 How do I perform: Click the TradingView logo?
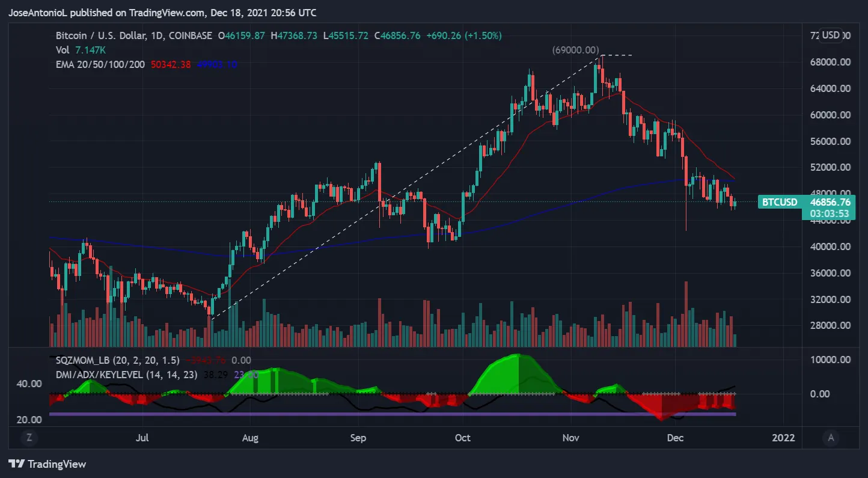click(x=47, y=464)
